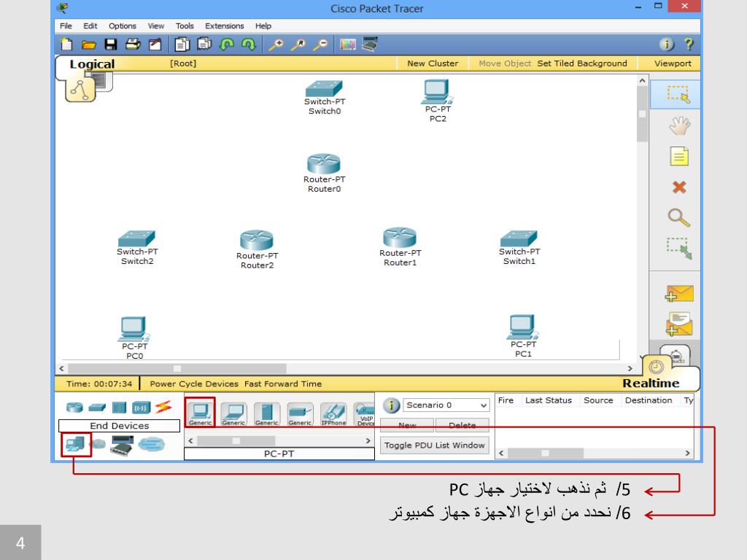Click Toggle PDU List Window button
The height and width of the screenshot is (560, 747).
[435, 446]
